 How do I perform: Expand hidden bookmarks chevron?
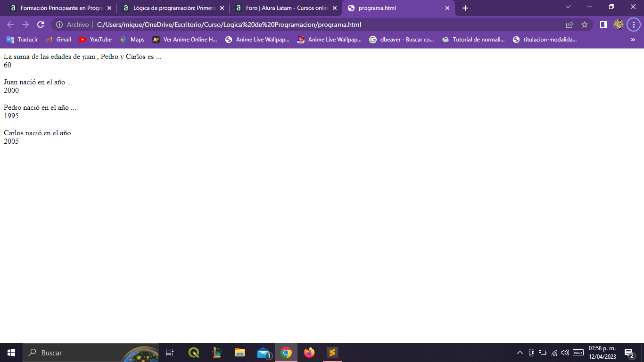pyautogui.click(x=633, y=40)
